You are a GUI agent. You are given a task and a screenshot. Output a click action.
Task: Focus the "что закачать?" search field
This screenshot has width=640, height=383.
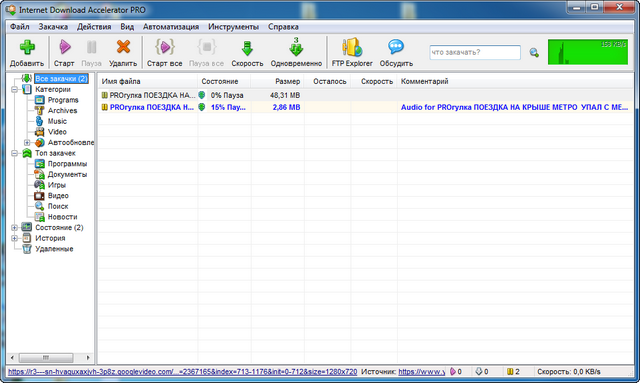pyautogui.click(x=475, y=52)
